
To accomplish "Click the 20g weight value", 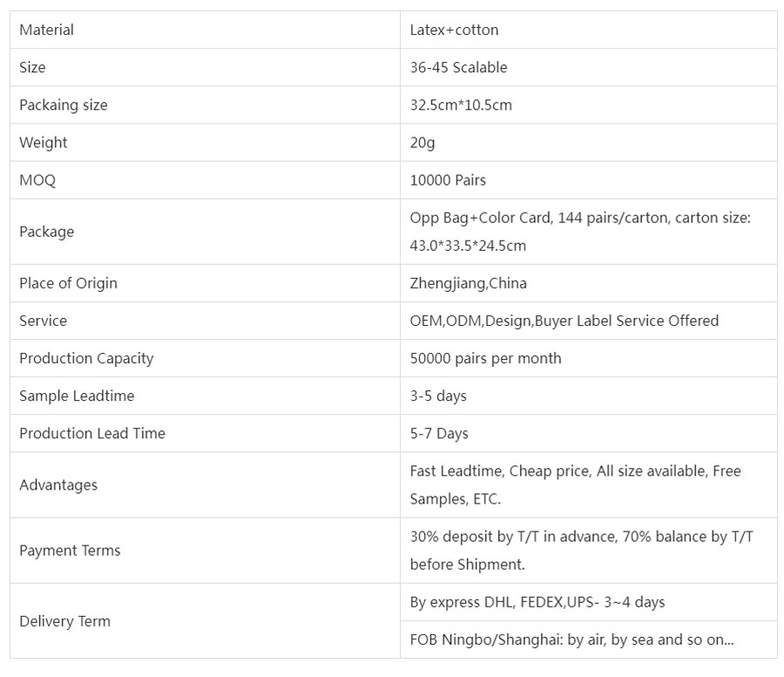I will click(422, 143).
